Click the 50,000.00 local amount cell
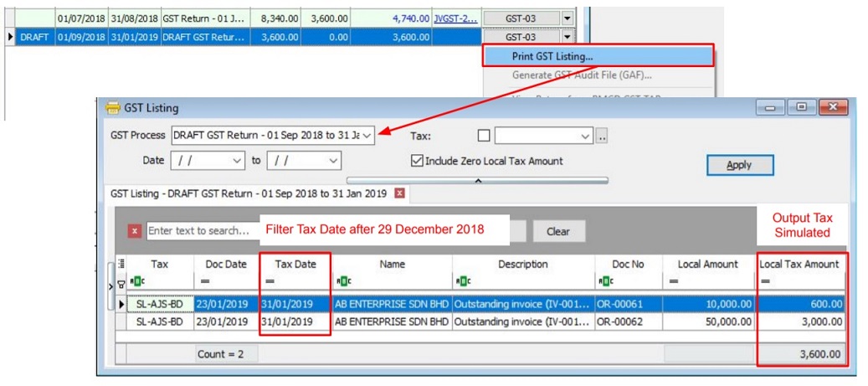This screenshot has height=386, width=868. [708, 322]
